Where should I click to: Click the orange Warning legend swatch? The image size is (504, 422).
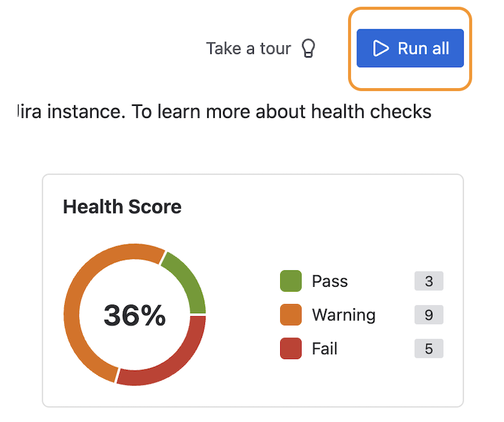coord(291,315)
